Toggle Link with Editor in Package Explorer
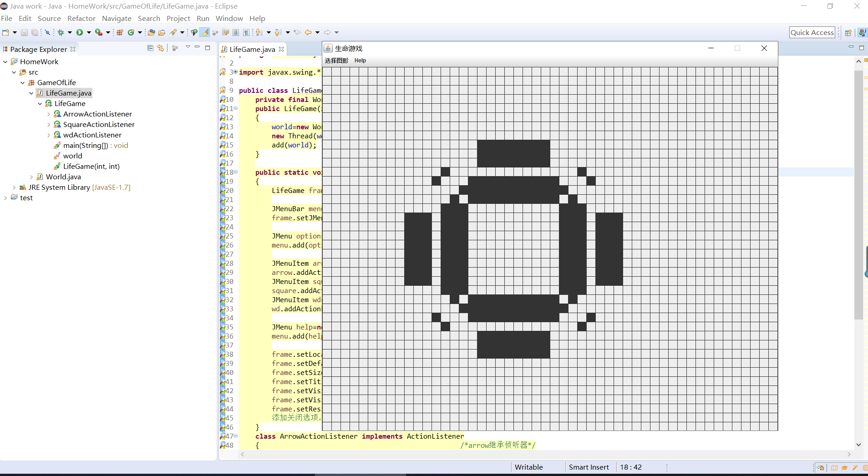 tap(161, 48)
